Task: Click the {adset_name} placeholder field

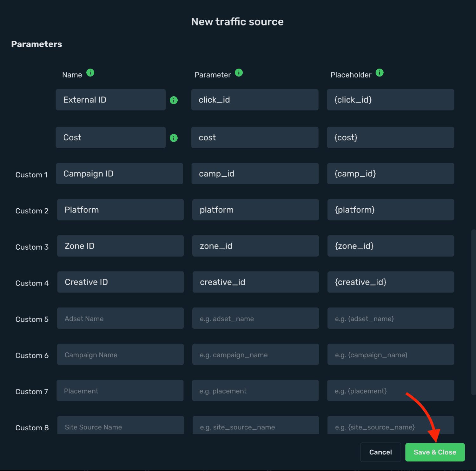Action: click(391, 318)
